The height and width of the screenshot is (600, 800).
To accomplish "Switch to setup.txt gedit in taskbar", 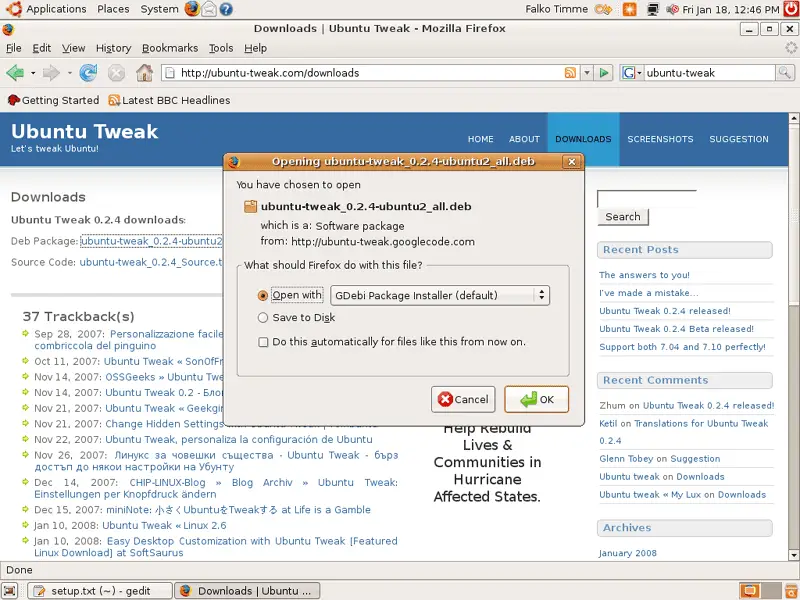I will point(100,591).
